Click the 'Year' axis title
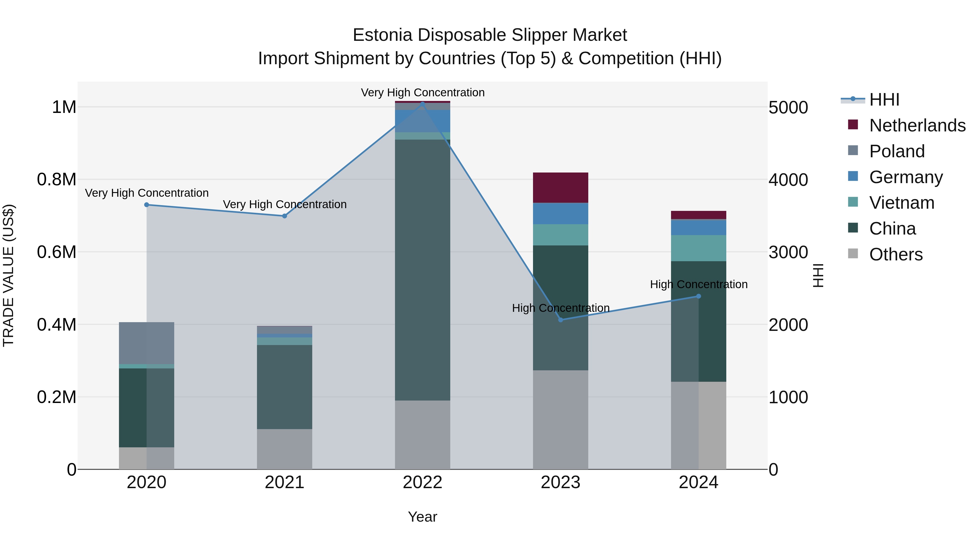The image size is (980, 551). (x=423, y=517)
